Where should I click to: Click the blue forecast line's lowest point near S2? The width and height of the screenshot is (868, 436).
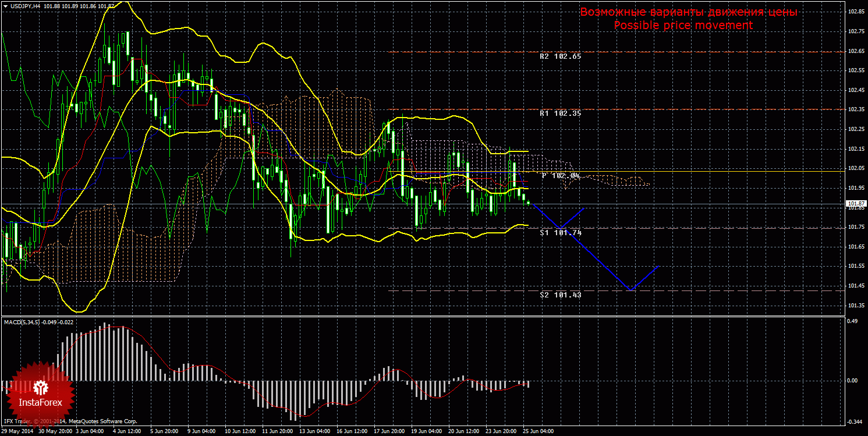coord(630,289)
